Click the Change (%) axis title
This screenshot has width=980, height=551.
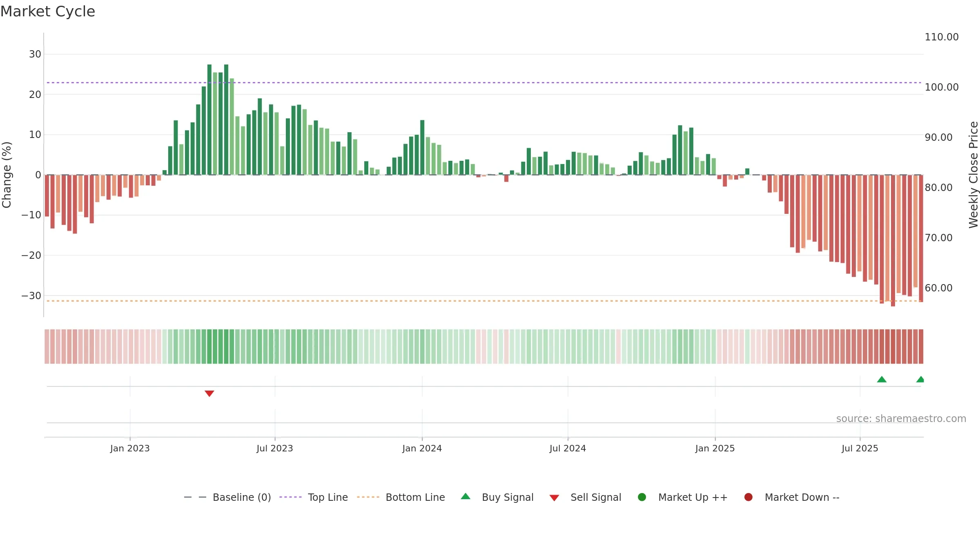click(7, 175)
